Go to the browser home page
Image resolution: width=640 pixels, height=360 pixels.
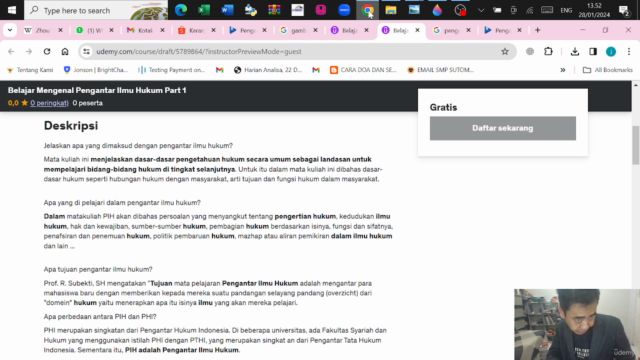click(65, 51)
